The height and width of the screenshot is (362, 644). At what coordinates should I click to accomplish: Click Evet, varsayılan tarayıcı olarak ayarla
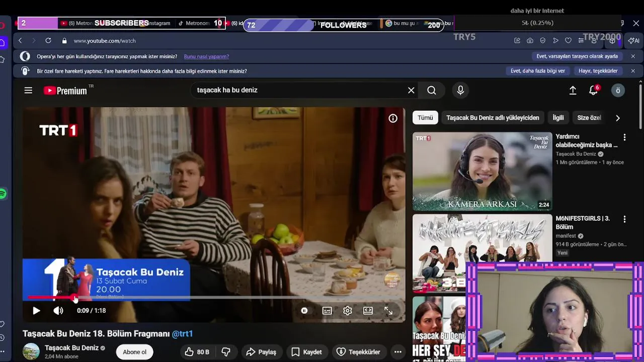(577, 56)
